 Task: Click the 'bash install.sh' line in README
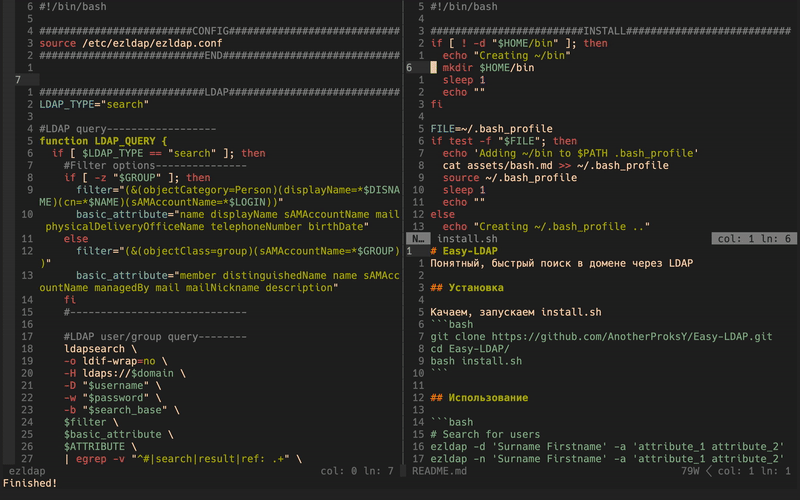point(476,361)
